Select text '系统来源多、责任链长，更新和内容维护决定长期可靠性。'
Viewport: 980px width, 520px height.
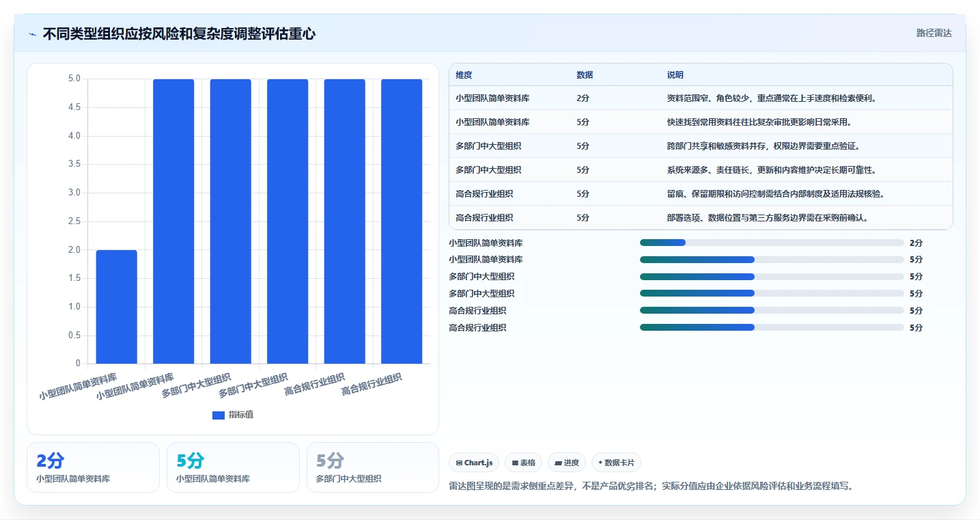771,170
